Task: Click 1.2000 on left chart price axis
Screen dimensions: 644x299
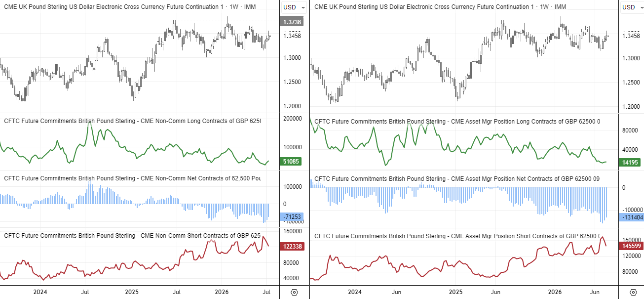Action: tap(292, 106)
